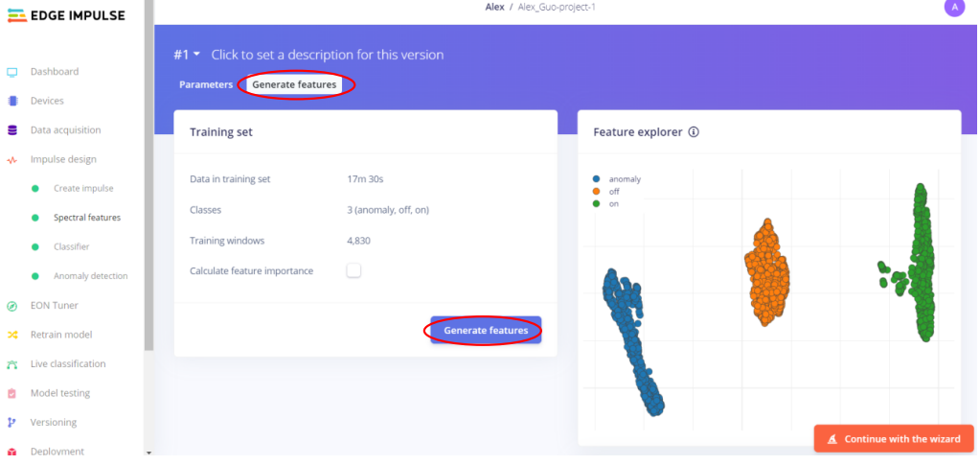Click the version description text field
980x465 pixels.
[x=328, y=56]
